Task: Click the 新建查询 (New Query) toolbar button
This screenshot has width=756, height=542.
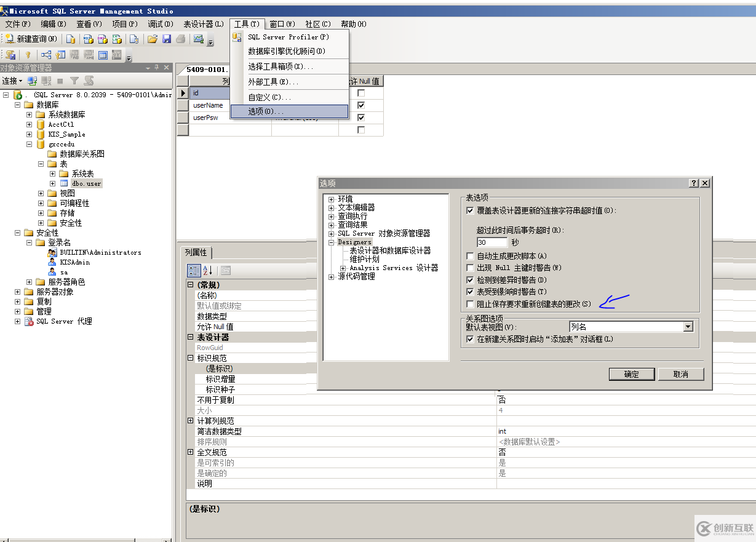Action: pos(31,39)
